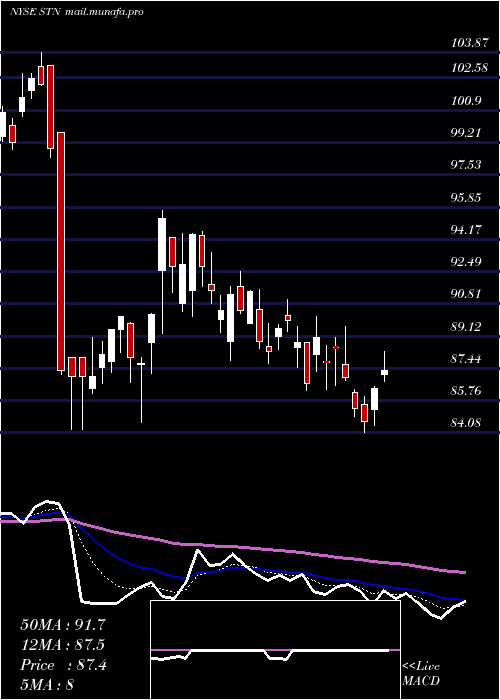Click the 97.53 price level label
The width and height of the screenshot is (500, 700).
point(467,165)
